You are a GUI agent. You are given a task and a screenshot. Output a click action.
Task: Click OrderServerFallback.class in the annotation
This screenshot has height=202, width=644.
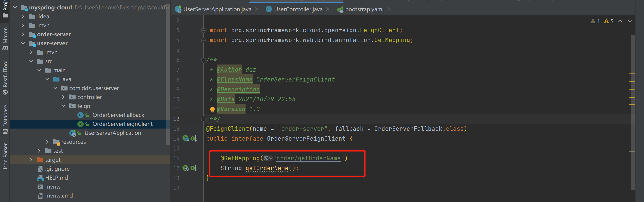tap(419, 129)
